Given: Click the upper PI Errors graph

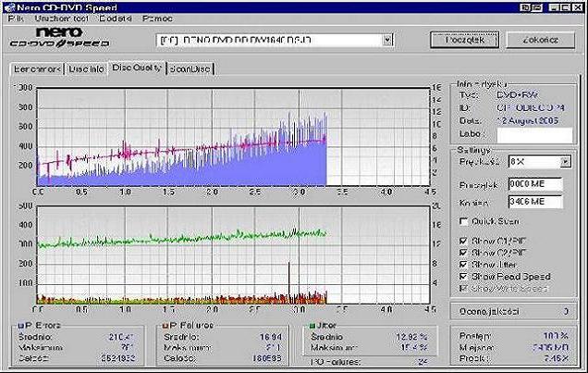Looking at the screenshot, I should tap(233, 137).
